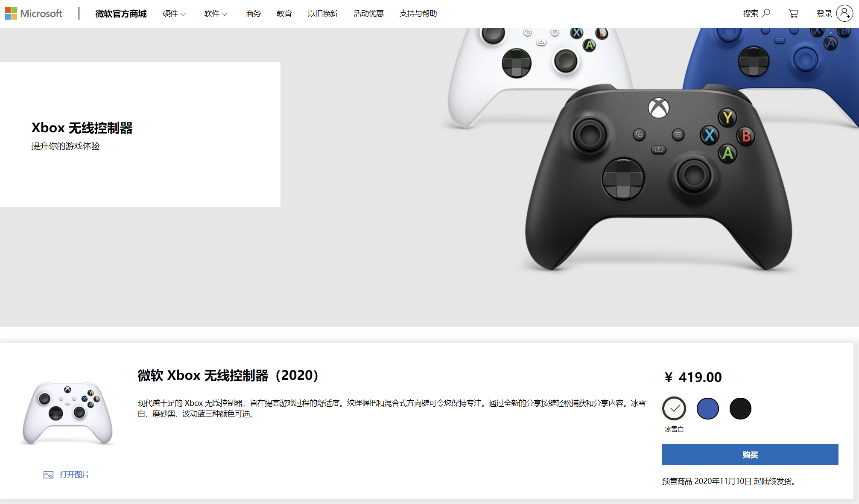Select the blue controller color swatch
Viewport: 859px width, 504px height.
pos(707,408)
